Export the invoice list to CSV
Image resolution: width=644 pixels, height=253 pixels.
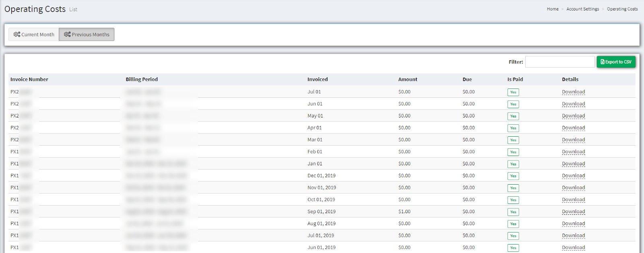[616, 62]
